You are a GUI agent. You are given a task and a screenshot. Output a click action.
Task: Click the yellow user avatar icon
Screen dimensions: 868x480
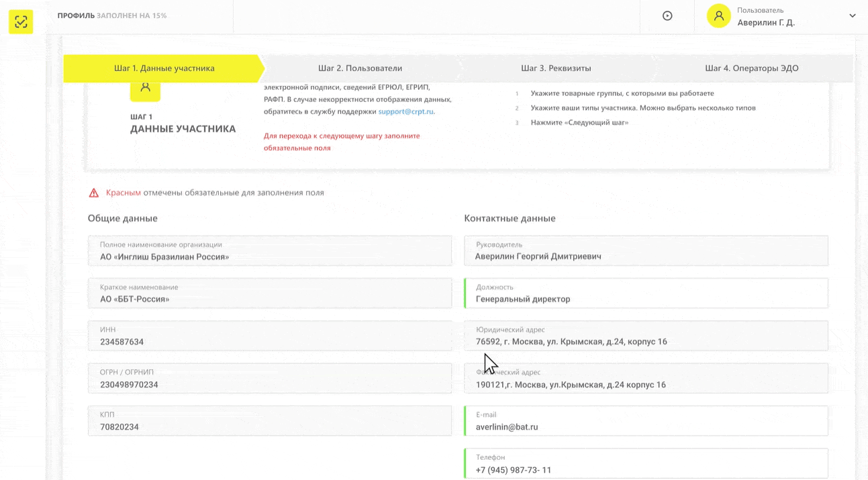coord(718,16)
